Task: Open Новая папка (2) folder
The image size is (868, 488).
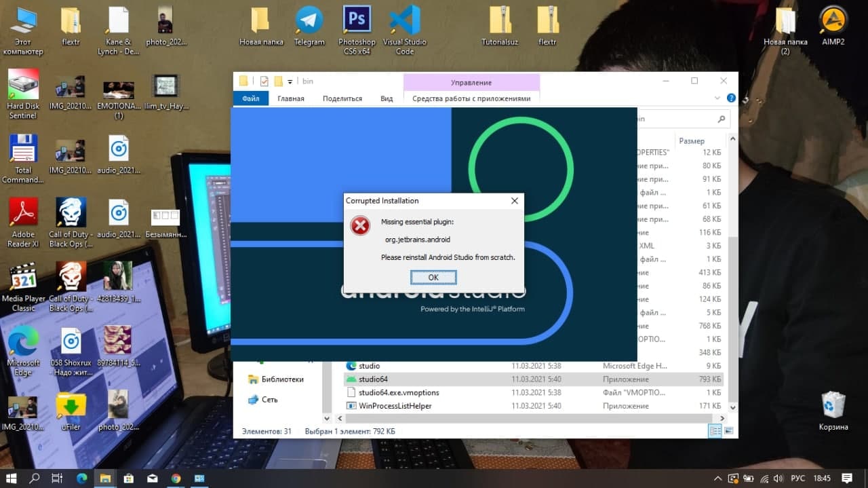Action: point(785,32)
